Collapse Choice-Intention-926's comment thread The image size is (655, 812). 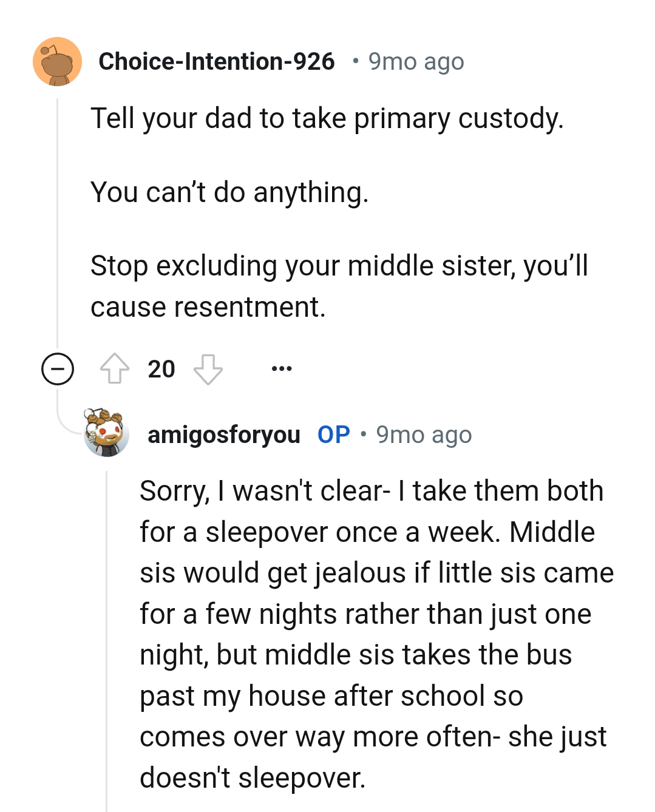56,367
